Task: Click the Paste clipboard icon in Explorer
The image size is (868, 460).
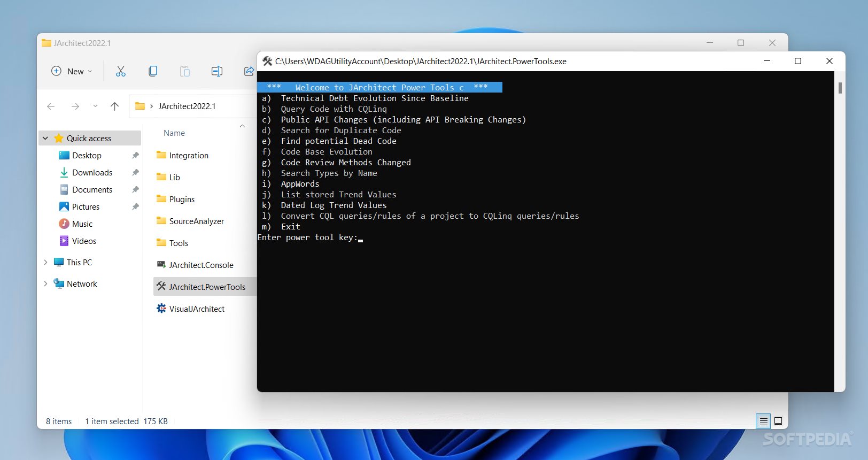Action: tap(185, 71)
